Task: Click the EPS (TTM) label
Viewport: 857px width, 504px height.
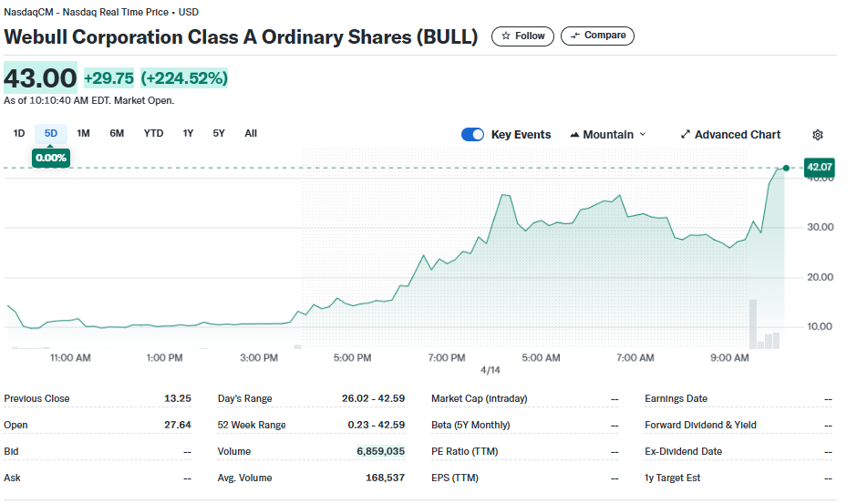Action: pyautogui.click(x=455, y=478)
